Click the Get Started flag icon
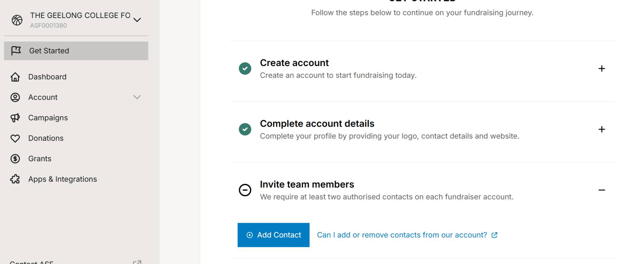Screen dimensions: 644x264 click(x=16, y=51)
